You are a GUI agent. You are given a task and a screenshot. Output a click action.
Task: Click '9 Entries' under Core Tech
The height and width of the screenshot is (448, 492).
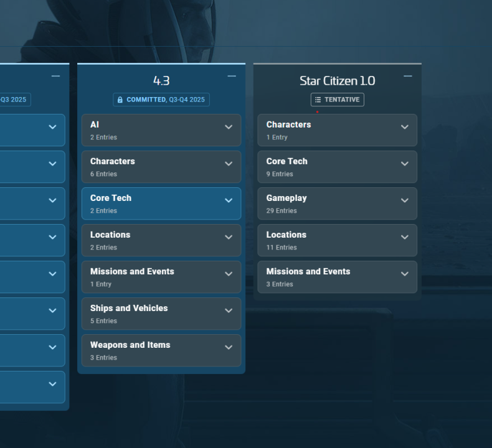pos(280,174)
